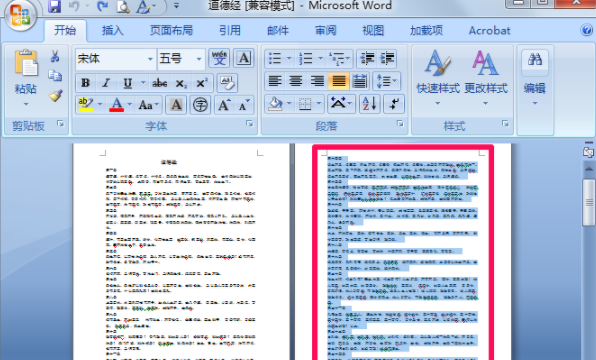The width and height of the screenshot is (596, 360).
Task: Align text right
Action: [317, 81]
